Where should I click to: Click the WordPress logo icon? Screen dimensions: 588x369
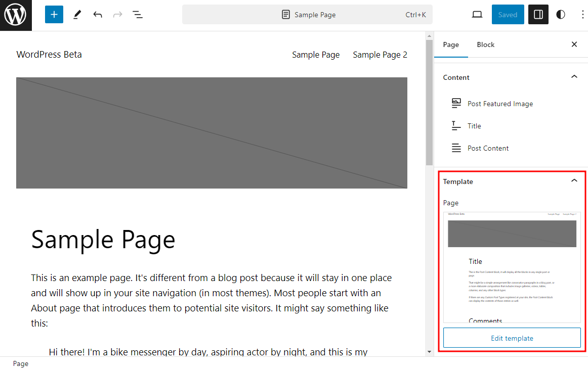pos(16,15)
